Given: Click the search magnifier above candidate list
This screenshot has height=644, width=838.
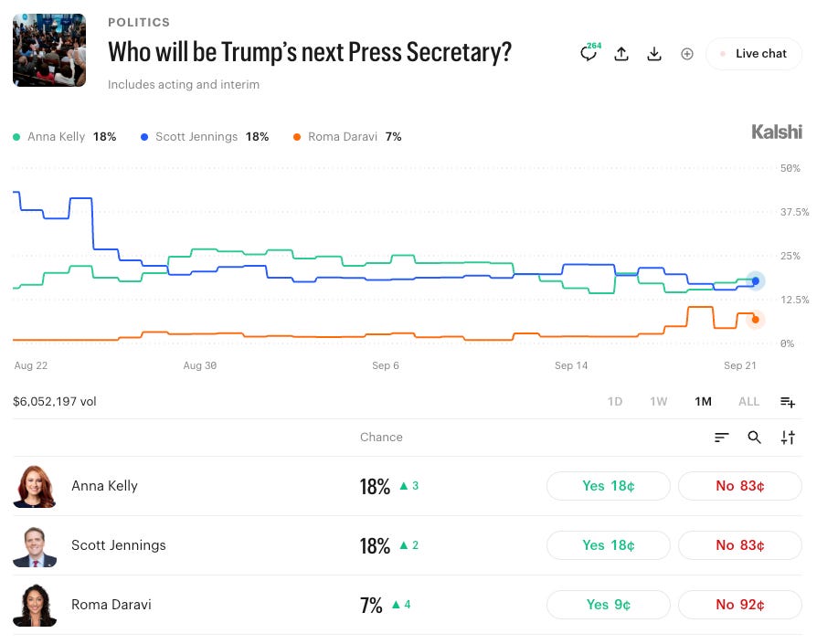Looking at the screenshot, I should 754,438.
